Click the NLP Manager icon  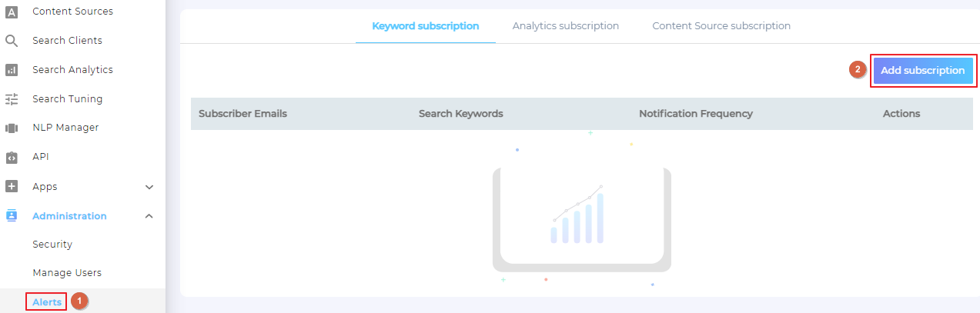tap(12, 128)
